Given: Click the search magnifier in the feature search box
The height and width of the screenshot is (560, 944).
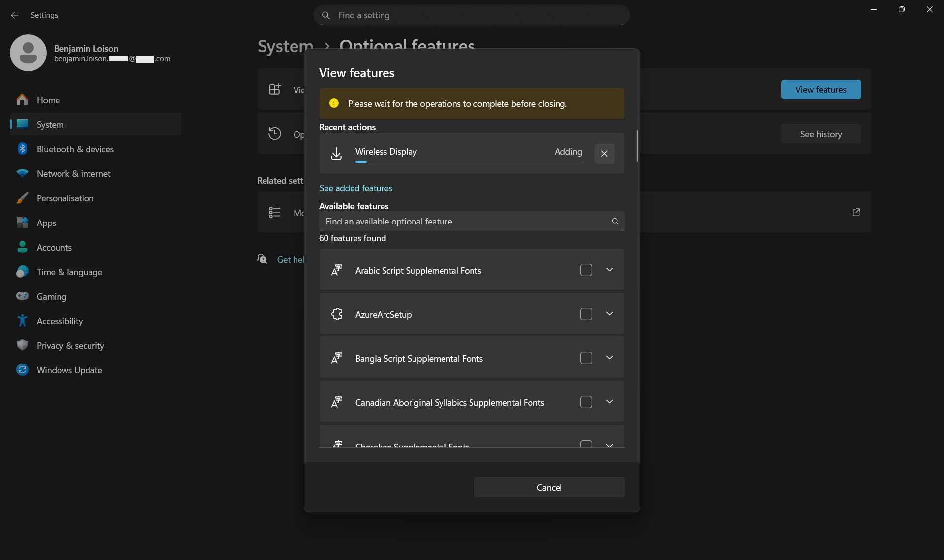Looking at the screenshot, I should click(x=615, y=222).
